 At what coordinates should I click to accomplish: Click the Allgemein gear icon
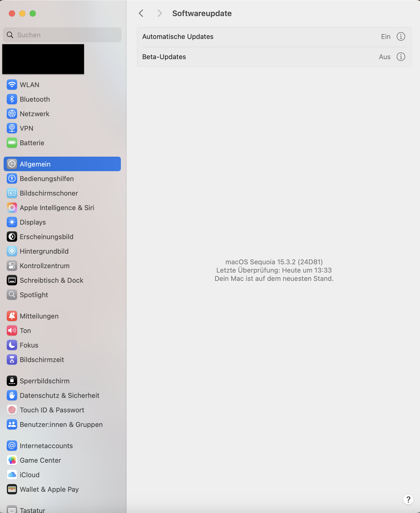[x=12, y=164]
